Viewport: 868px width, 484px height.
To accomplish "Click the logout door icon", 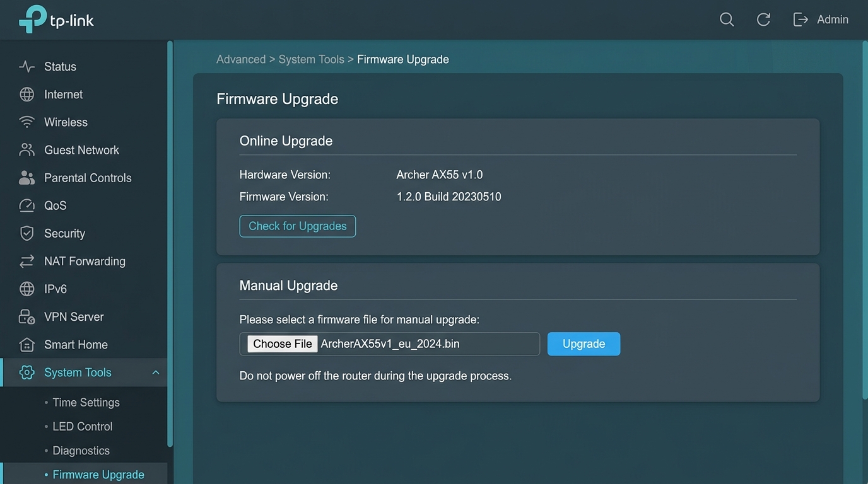I will point(801,20).
